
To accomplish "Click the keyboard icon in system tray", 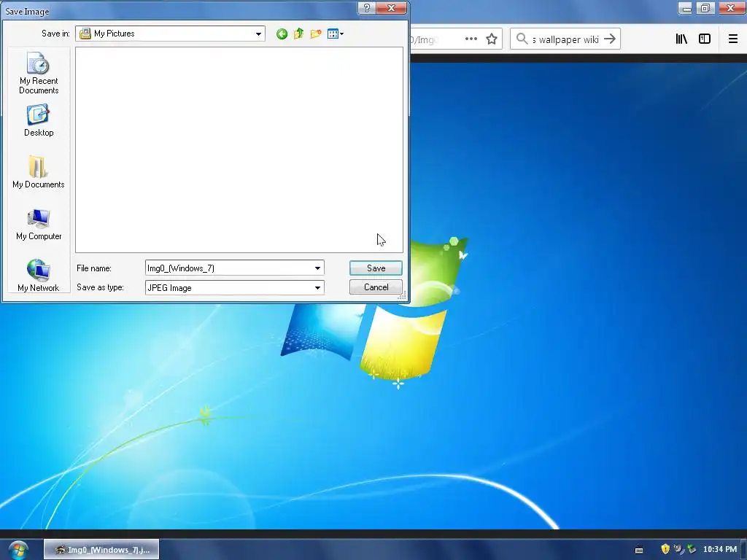I will pyautogui.click(x=639, y=550).
